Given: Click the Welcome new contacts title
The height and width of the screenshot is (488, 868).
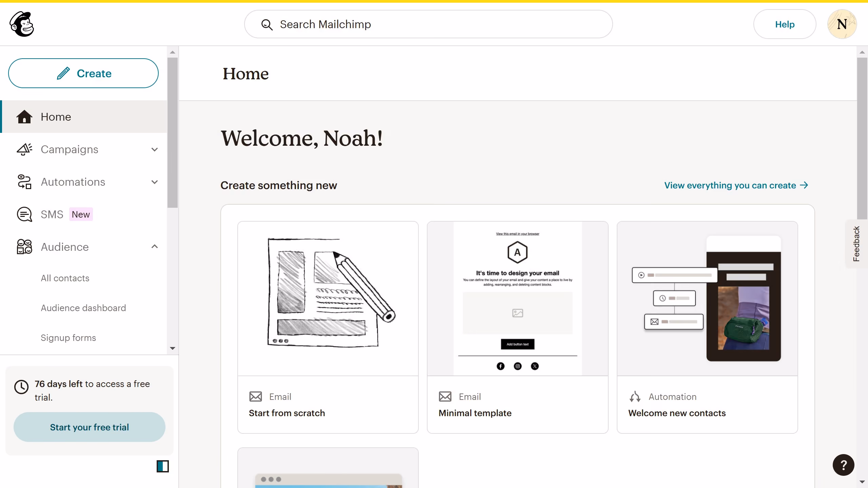Looking at the screenshot, I should coord(677,413).
